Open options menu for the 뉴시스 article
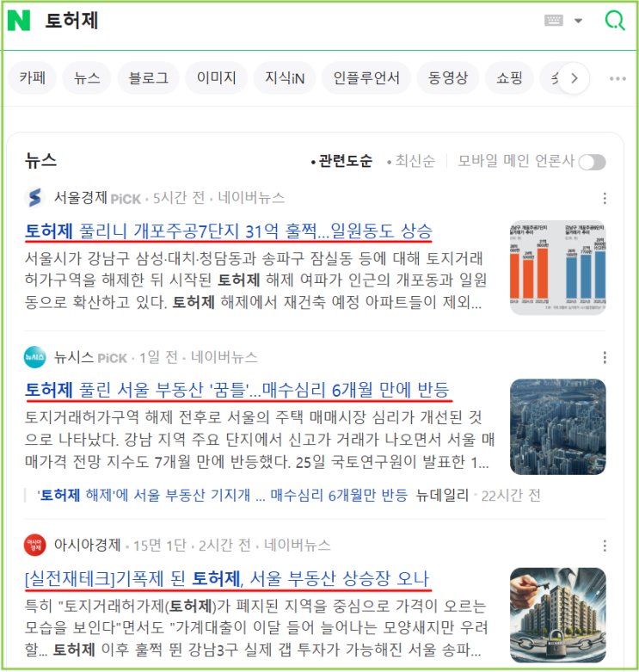639x672 pixels. click(x=605, y=357)
